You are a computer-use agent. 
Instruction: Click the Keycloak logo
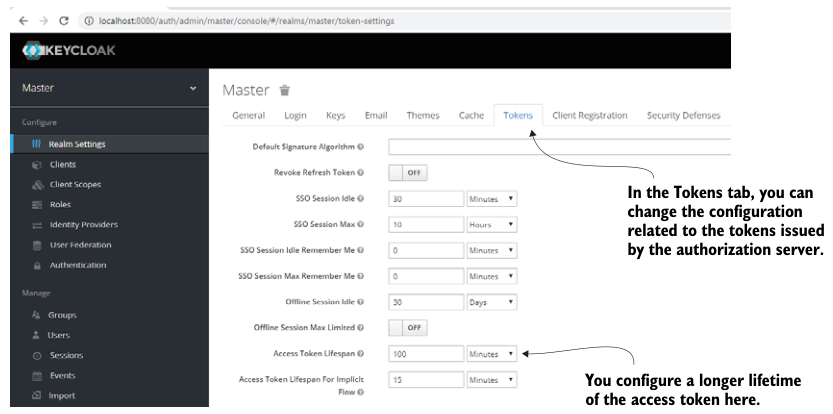coord(69,50)
